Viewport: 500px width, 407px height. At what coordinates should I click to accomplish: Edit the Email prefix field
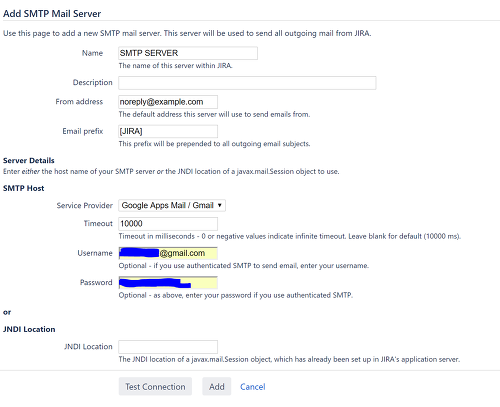pyautogui.click(x=168, y=131)
